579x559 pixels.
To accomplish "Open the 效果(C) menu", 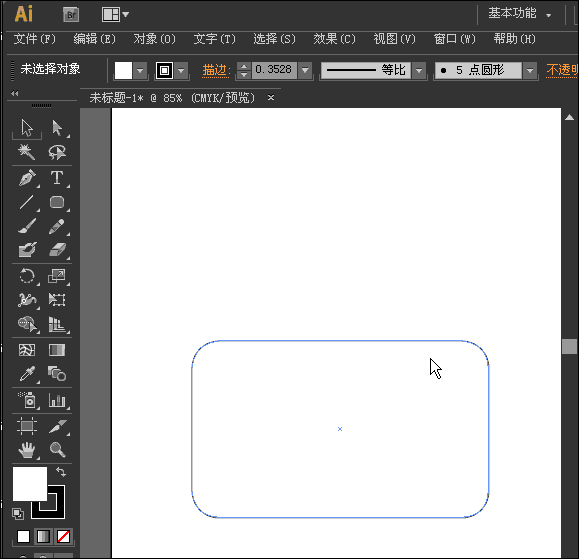I will [x=334, y=39].
